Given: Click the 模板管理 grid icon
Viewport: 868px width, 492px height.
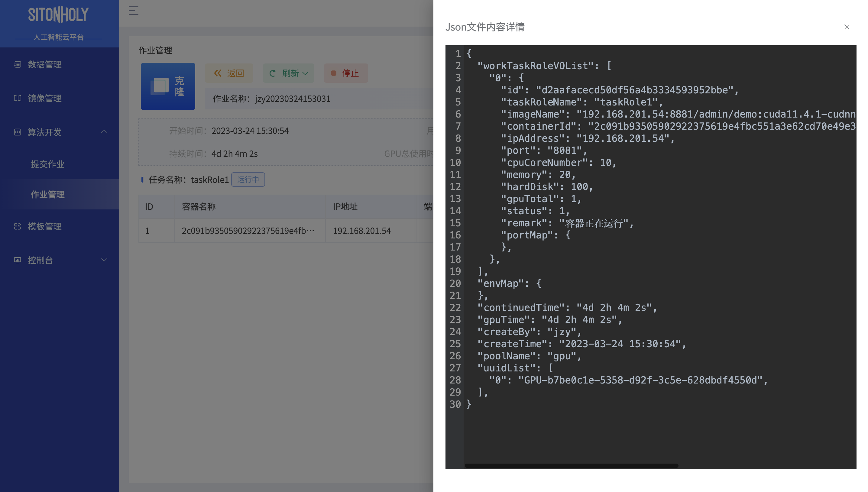Looking at the screenshot, I should [x=18, y=226].
